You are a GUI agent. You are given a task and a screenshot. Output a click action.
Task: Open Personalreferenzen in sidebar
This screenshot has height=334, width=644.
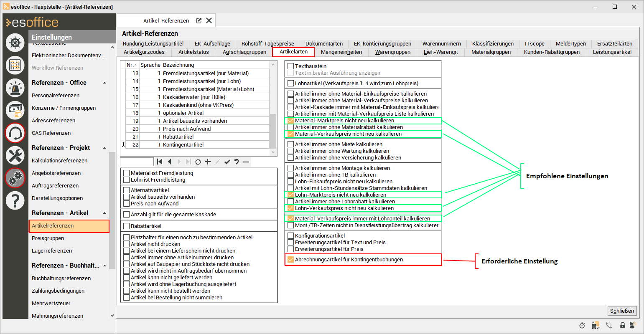(56, 96)
